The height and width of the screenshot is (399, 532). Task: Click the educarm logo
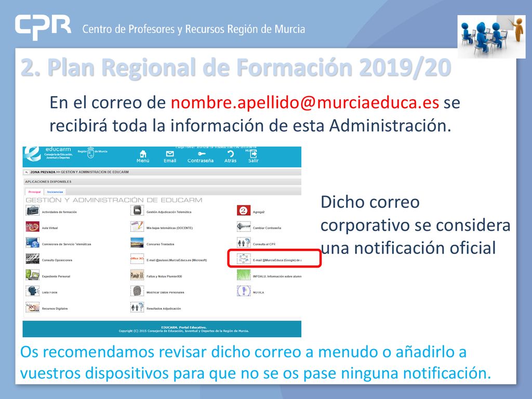pos(47,154)
